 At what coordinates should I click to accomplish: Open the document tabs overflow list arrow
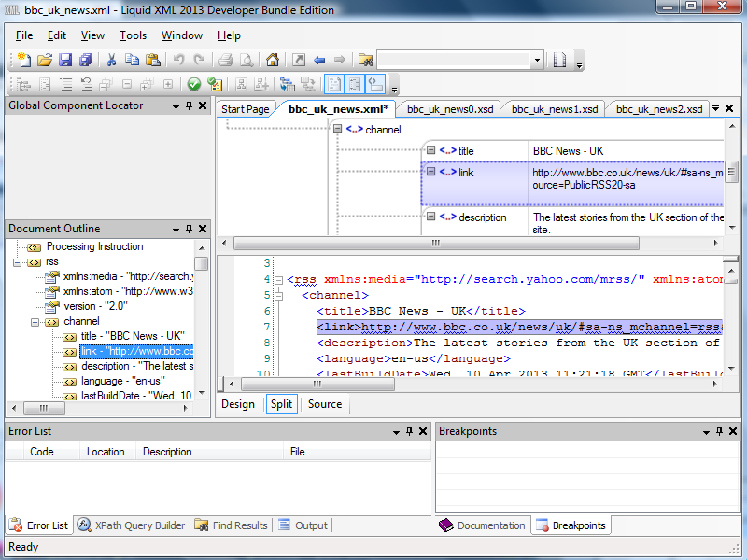pos(715,108)
